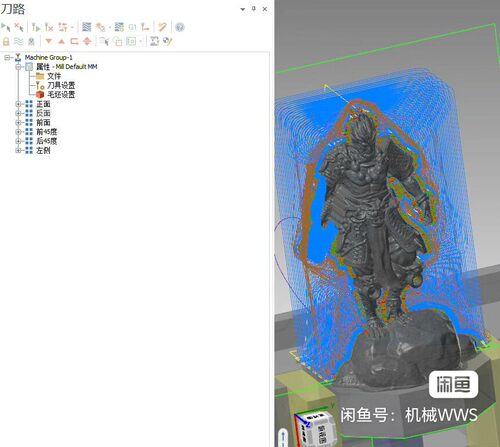Select all operations toolbar icon
Viewport: 500px width, 447px height.
5,27
